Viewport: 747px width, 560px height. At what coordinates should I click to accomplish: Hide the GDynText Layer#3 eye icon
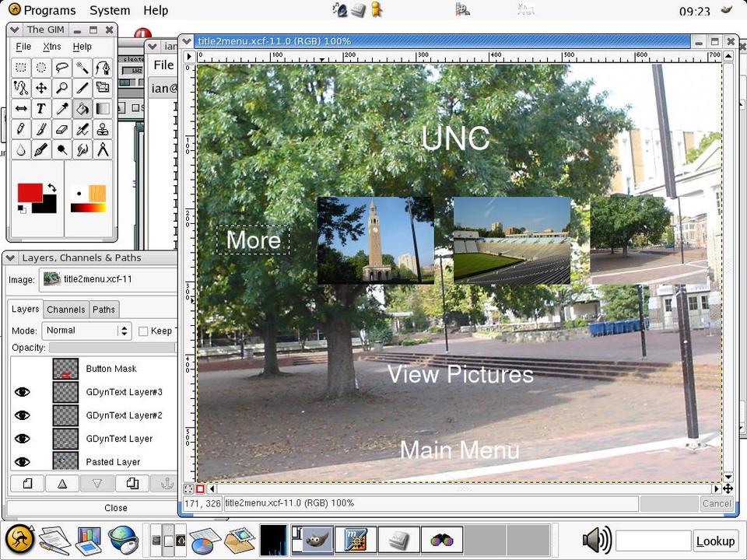pyautogui.click(x=22, y=392)
